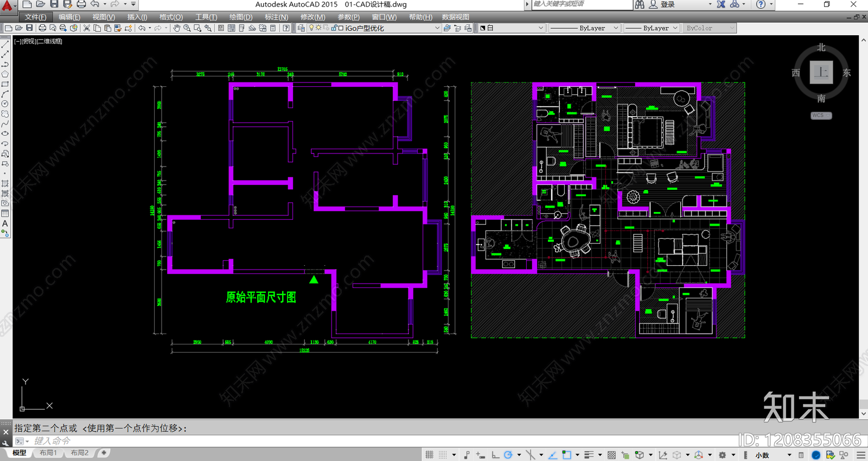The image size is (868, 461).
Task: Open the Help question mark icon
Action: click(x=761, y=4)
